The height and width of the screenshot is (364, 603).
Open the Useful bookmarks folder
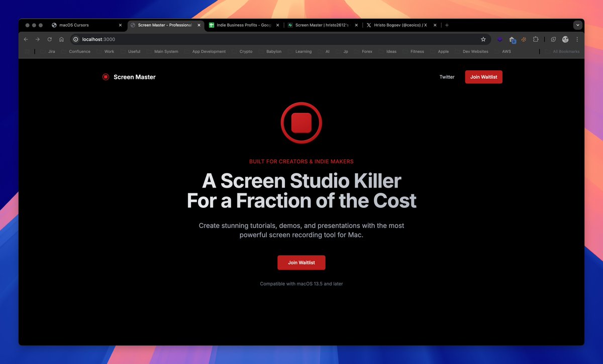(x=130, y=51)
